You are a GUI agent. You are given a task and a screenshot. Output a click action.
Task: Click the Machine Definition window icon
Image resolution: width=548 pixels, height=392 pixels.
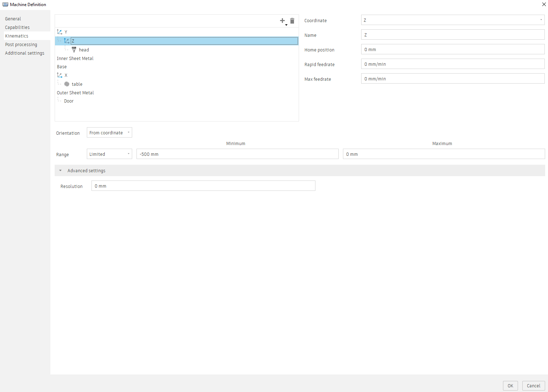point(5,4)
